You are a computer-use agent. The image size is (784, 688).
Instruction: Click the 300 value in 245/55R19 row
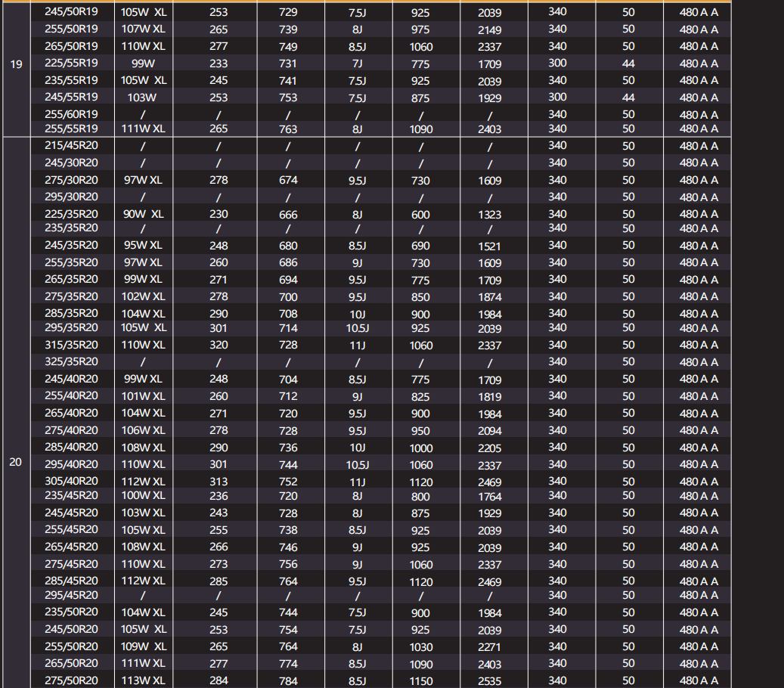(557, 98)
